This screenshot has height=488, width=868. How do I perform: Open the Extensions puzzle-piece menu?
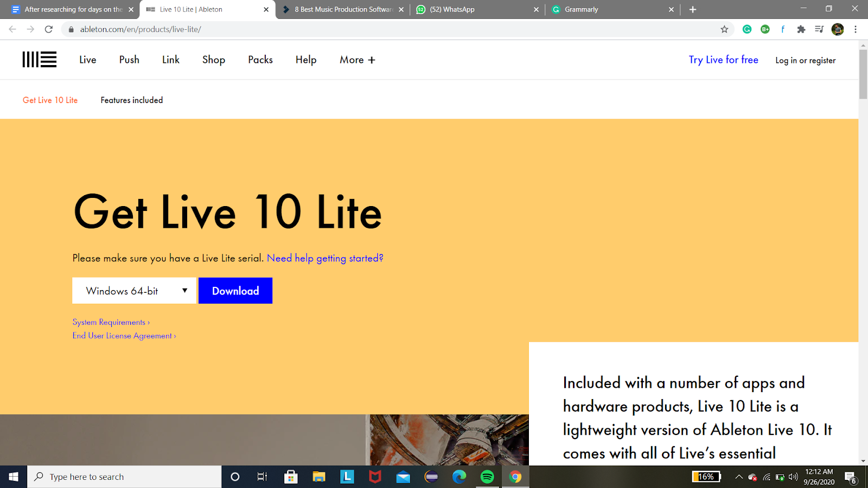pos(801,29)
